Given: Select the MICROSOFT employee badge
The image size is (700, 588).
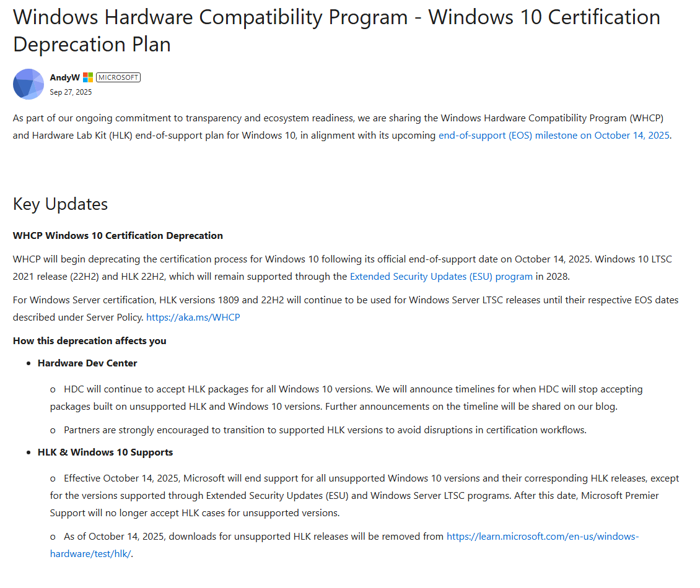Looking at the screenshot, I should click(118, 77).
